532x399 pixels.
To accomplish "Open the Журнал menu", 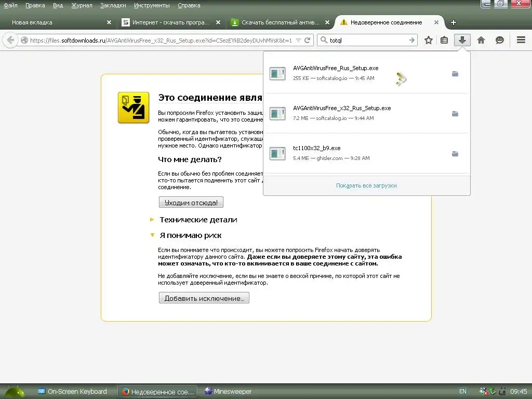I will tap(82, 5).
